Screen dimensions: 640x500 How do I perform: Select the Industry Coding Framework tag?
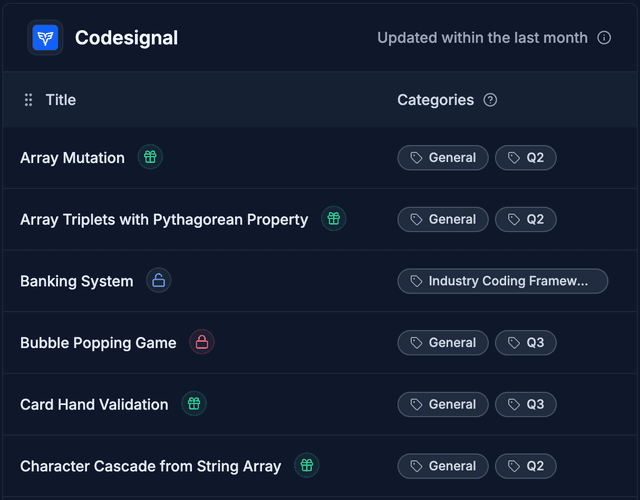click(x=502, y=281)
